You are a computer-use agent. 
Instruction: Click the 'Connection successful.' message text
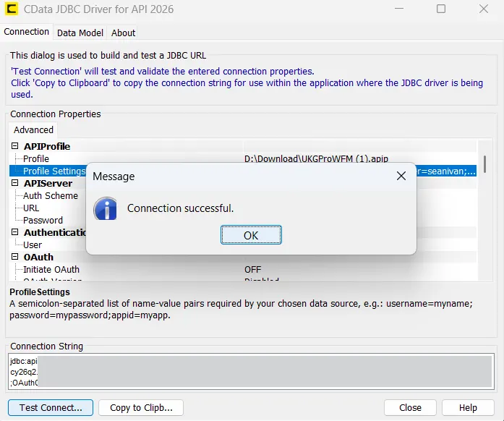(x=180, y=208)
